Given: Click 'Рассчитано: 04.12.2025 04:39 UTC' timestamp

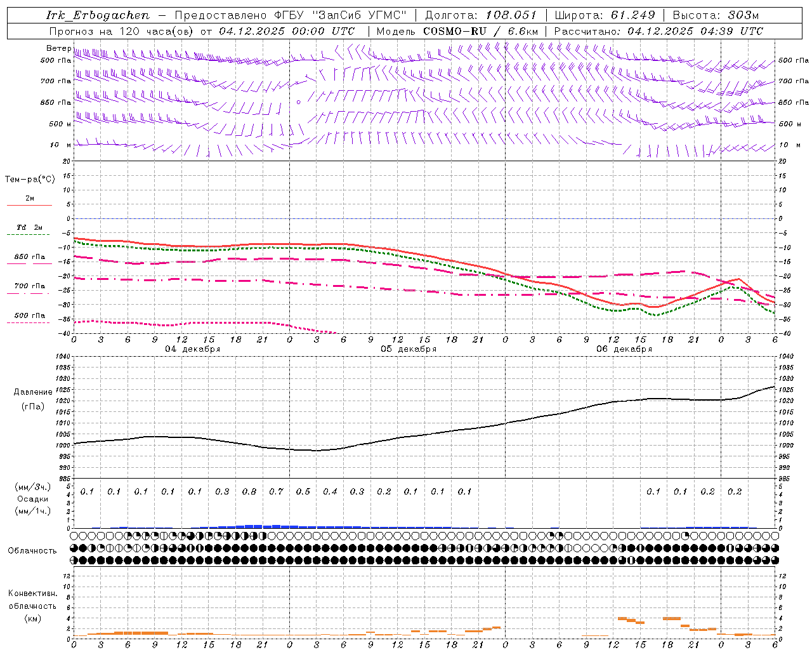Looking at the screenshot, I should click(x=658, y=31).
